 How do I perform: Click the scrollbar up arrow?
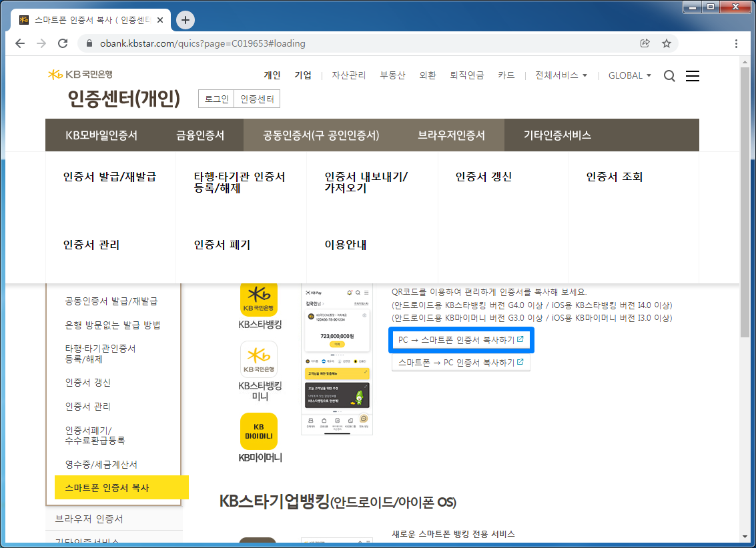746,61
